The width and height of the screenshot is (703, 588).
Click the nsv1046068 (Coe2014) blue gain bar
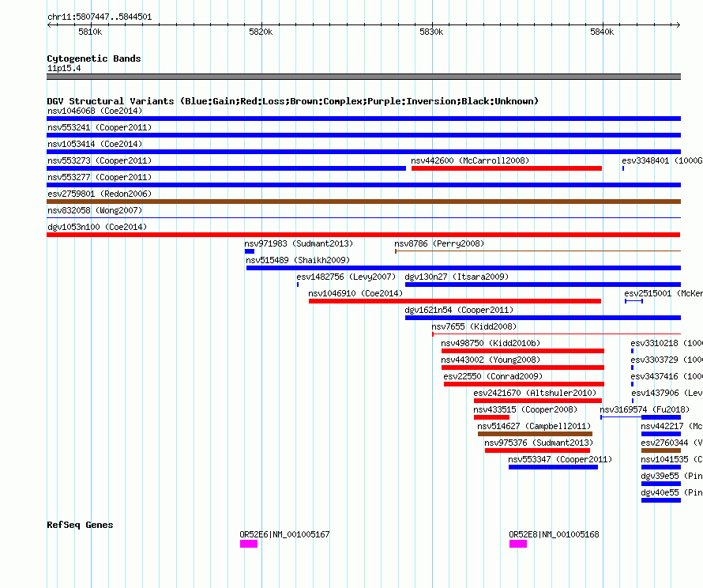(x=363, y=119)
